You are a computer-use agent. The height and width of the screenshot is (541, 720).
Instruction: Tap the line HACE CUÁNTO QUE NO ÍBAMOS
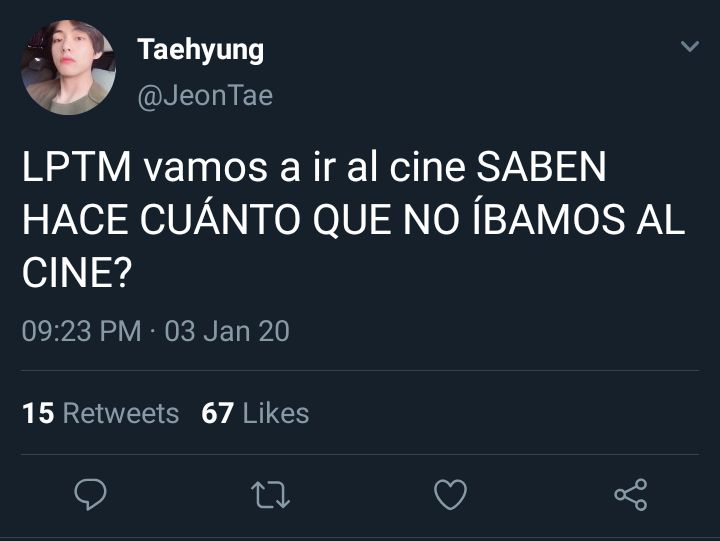(323, 220)
